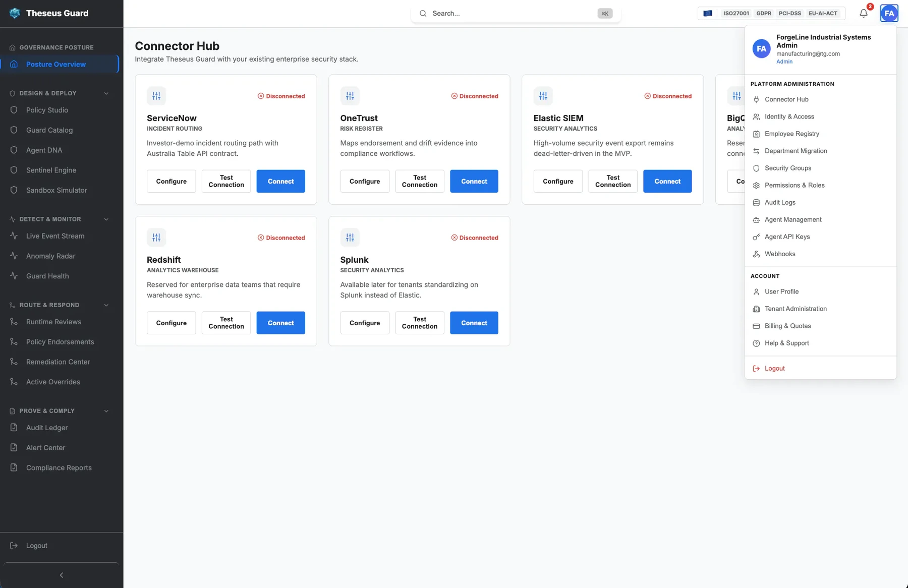This screenshot has height=588, width=908.
Task: Connect the OneTrust connector
Action: [474, 181]
